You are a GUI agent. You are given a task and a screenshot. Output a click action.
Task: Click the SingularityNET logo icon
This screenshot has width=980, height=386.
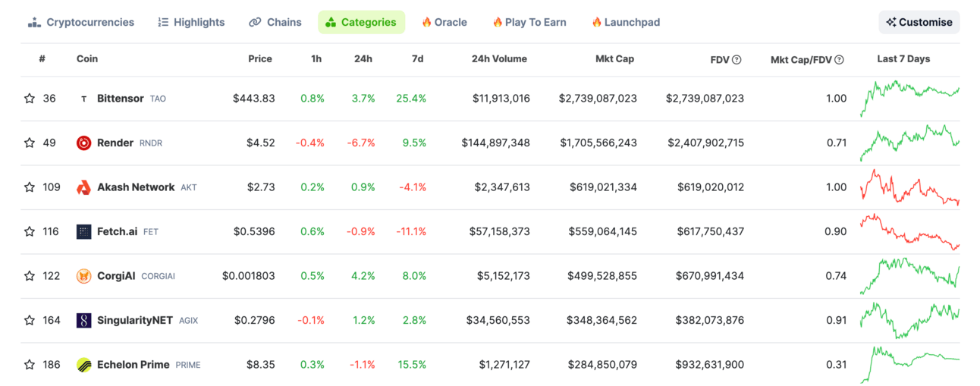click(84, 320)
